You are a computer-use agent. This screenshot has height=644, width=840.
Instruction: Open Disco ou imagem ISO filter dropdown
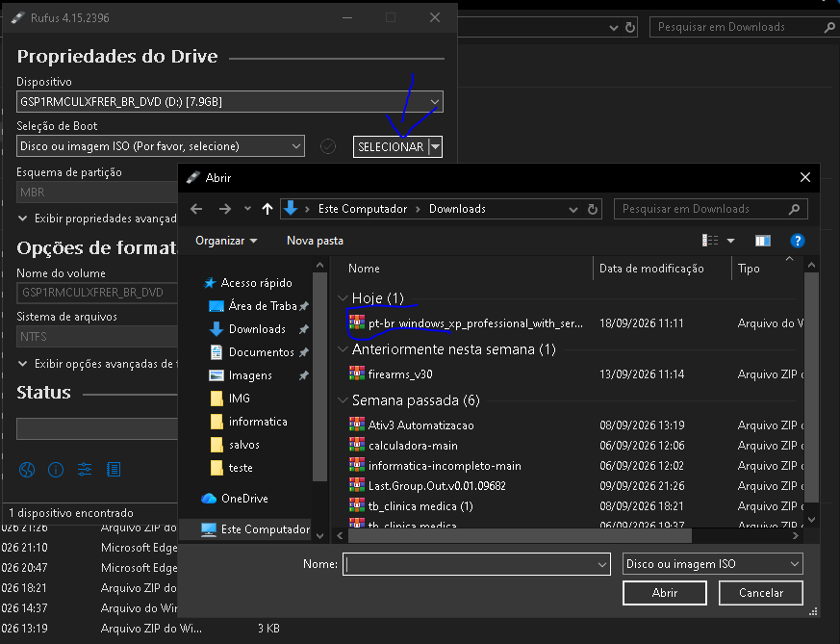tap(712, 564)
